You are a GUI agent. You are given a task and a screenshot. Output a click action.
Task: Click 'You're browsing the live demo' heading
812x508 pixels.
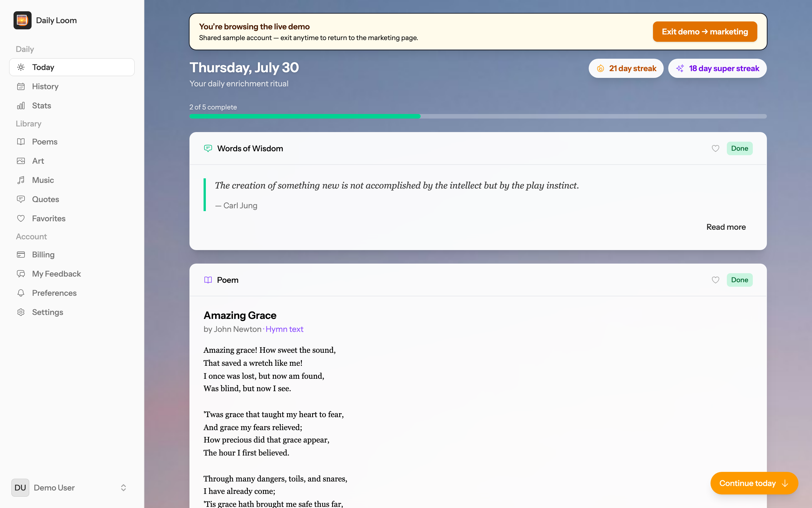tap(254, 27)
